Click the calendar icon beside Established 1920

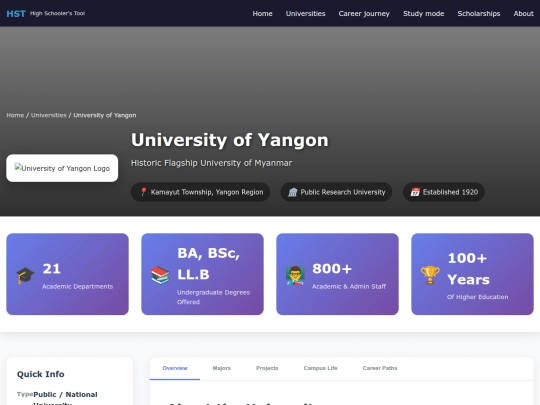pos(415,192)
